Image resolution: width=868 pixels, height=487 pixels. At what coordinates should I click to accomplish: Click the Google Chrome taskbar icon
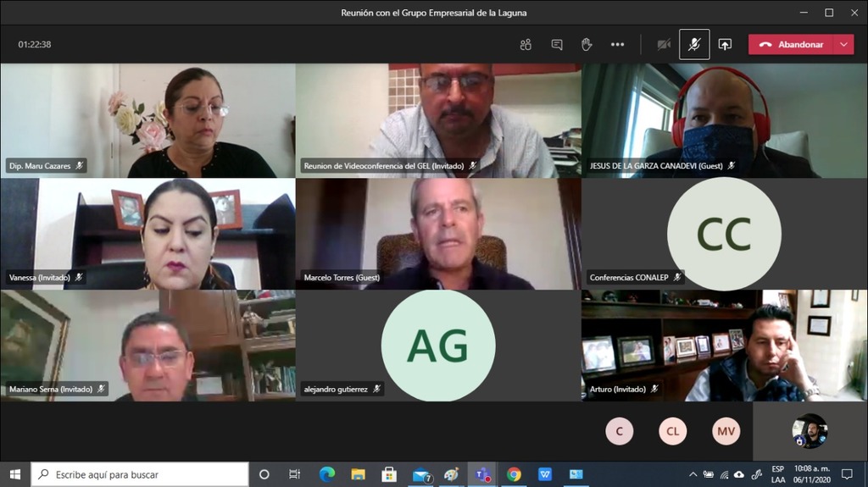point(514,474)
